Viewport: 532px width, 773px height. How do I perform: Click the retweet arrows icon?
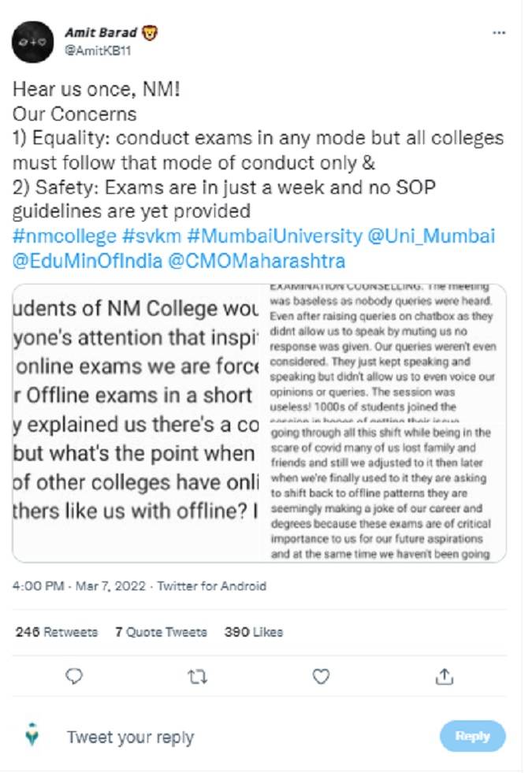198,676
